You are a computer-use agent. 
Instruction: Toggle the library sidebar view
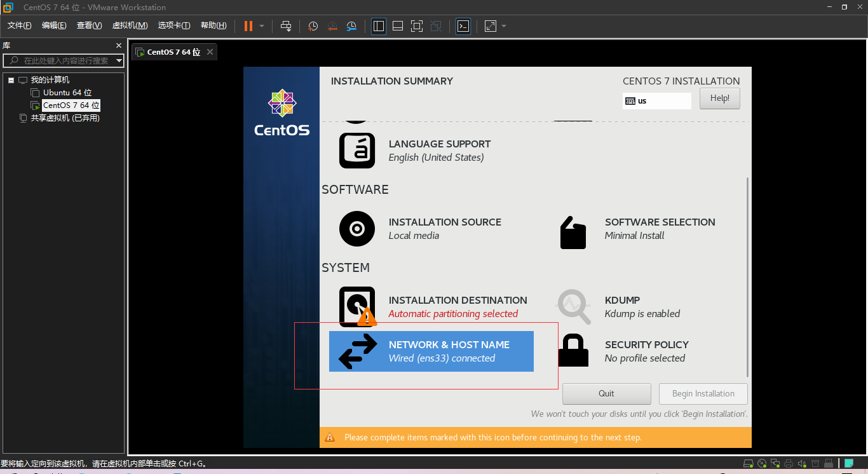click(379, 26)
